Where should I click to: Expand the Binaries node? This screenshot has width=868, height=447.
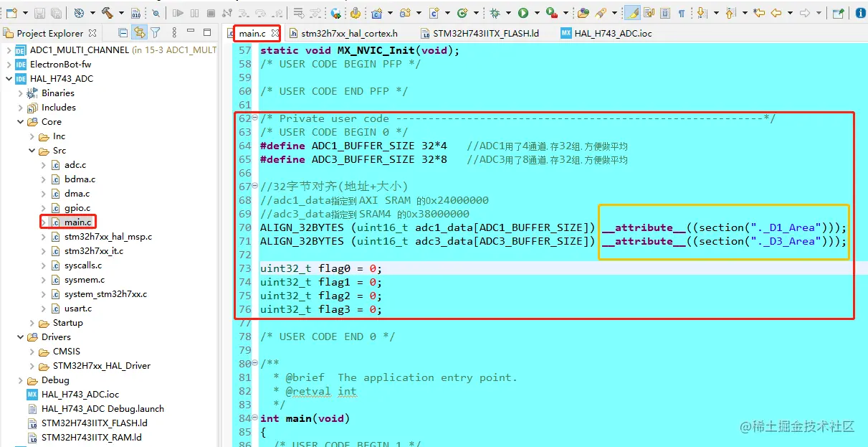pos(19,93)
